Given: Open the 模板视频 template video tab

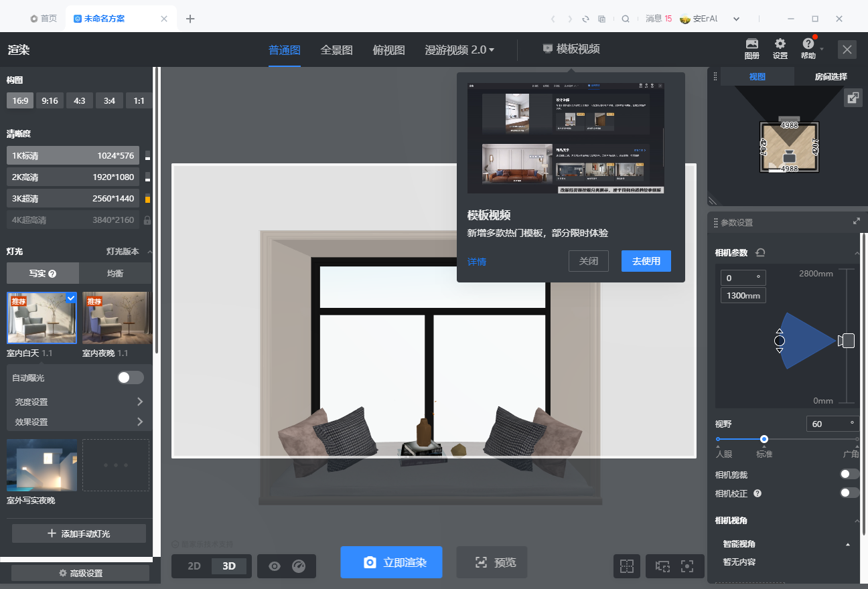Looking at the screenshot, I should point(571,48).
